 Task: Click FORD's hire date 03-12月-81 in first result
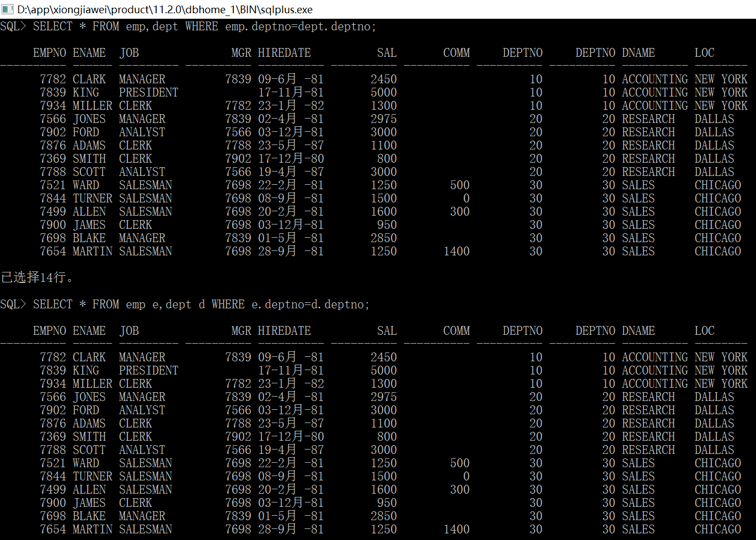291,132
